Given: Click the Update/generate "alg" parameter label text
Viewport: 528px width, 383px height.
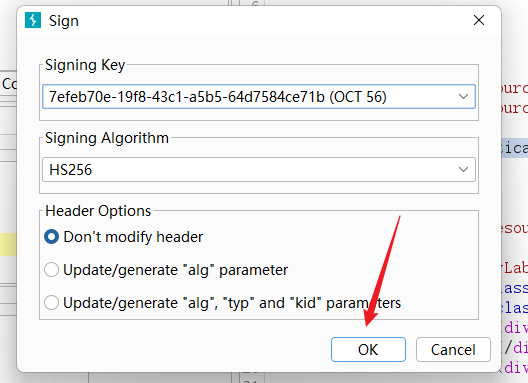Looking at the screenshot, I should pos(175,270).
